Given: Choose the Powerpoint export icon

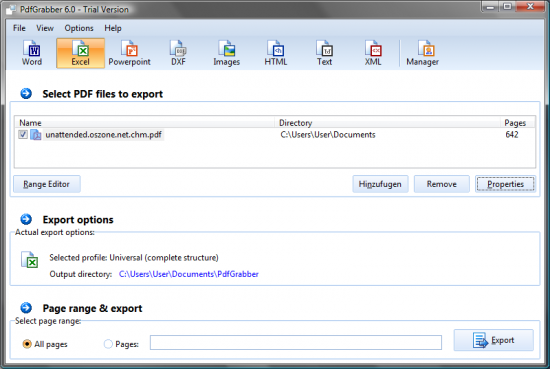Looking at the screenshot, I should pyautogui.click(x=129, y=53).
